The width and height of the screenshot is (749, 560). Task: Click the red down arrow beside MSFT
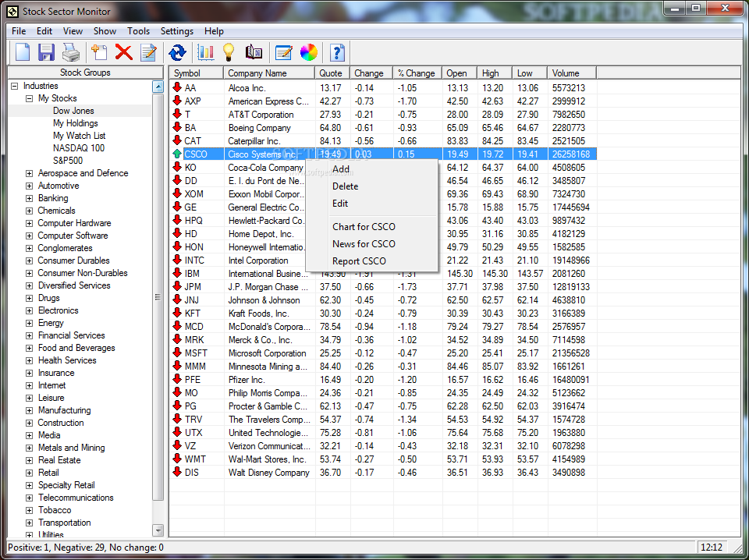click(177, 353)
